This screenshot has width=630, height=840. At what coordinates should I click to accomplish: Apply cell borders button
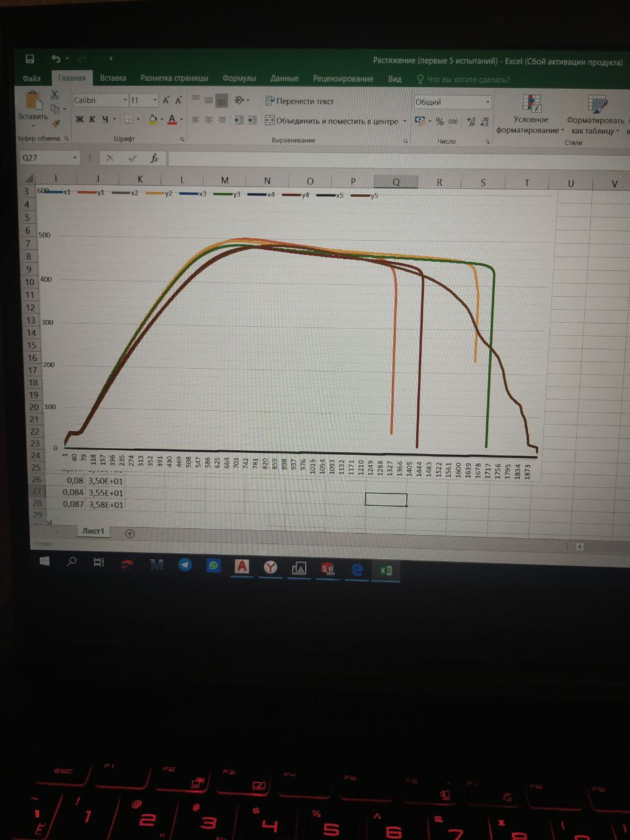coord(129,119)
